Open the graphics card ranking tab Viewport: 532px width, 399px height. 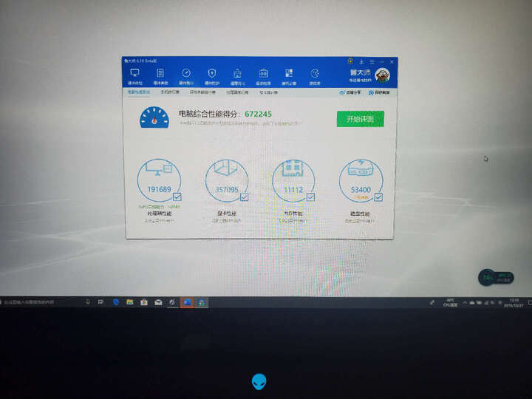[268, 92]
